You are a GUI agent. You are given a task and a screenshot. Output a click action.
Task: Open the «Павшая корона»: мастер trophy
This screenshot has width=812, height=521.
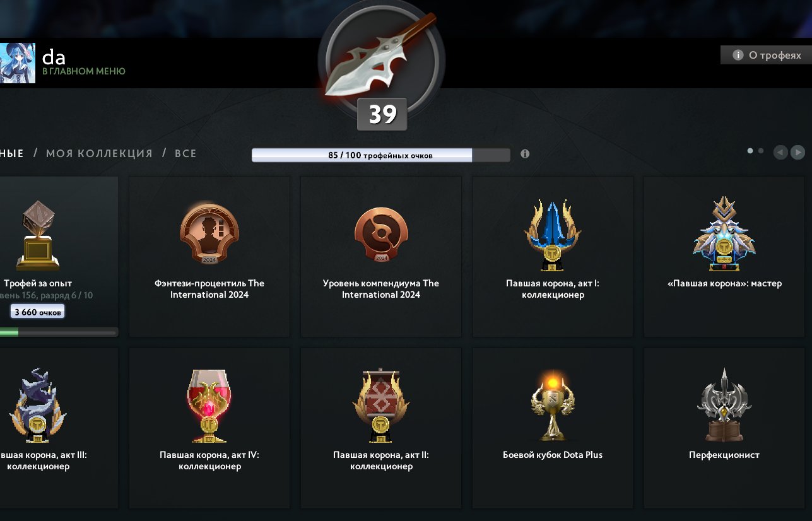724,256
